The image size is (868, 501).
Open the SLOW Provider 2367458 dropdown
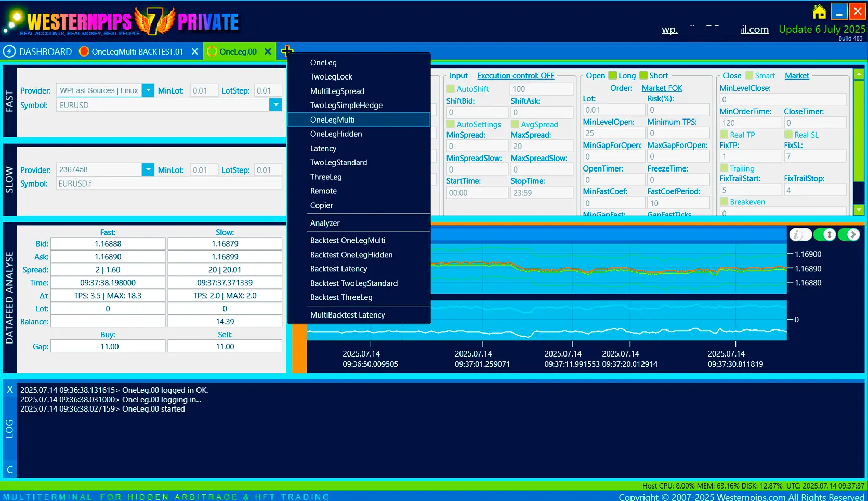[x=148, y=169]
